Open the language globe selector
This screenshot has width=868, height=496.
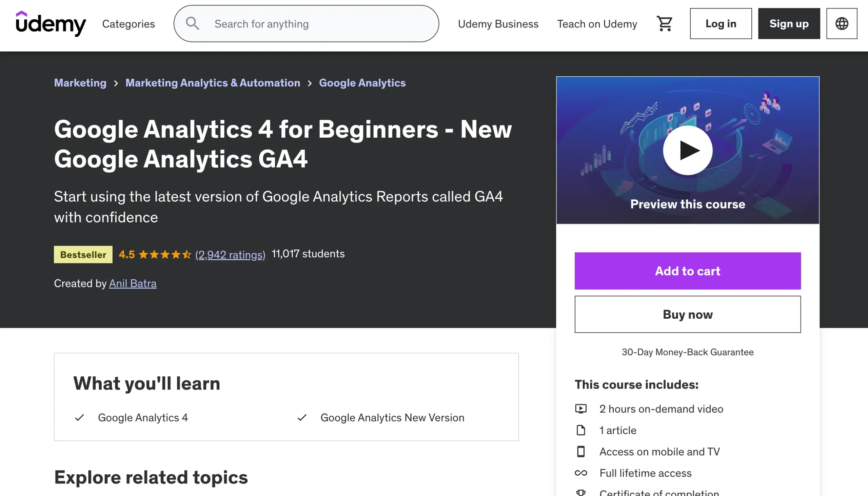(842, 24)
